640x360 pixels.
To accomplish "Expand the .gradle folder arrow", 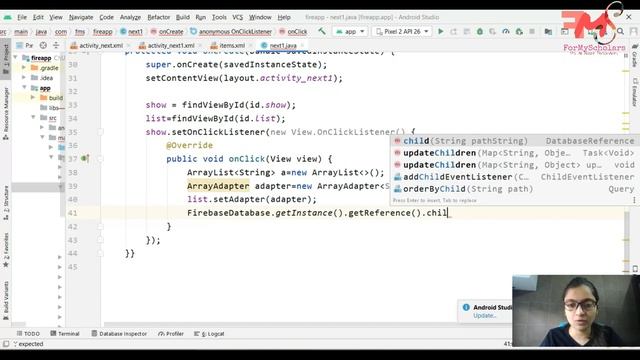I will click(x=24, y=67).
